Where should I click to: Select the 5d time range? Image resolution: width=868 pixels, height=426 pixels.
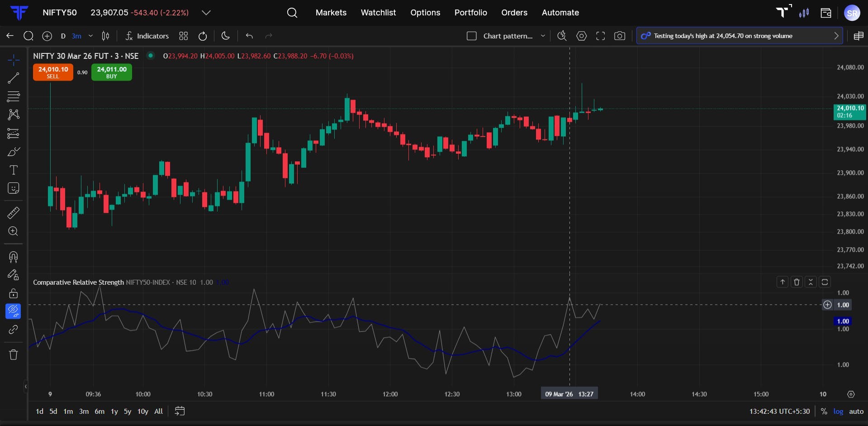tap(53, 412)
